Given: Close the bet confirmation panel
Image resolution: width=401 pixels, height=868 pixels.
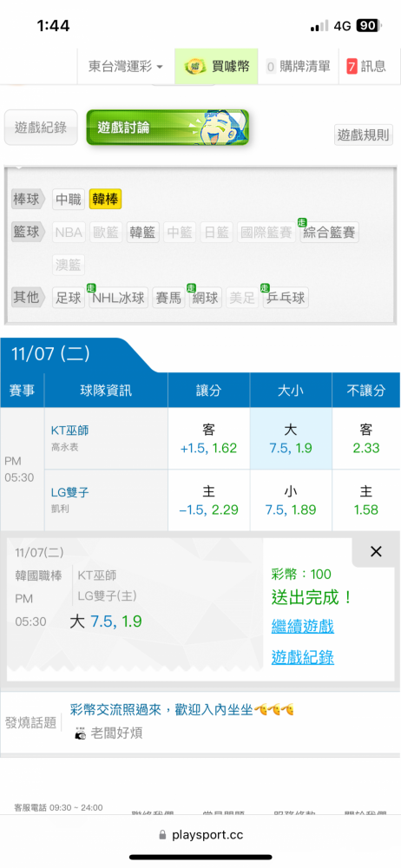Looking at the screenshot, I should [376, 551].
